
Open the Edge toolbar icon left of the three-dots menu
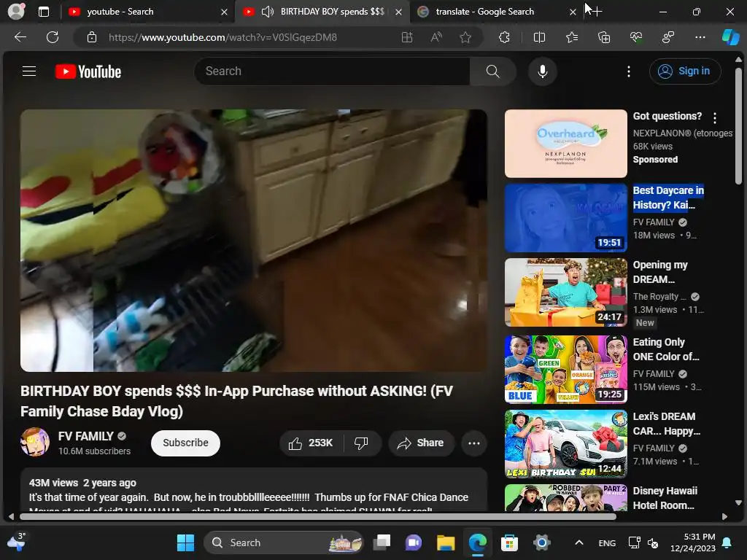click(x=668, y=37)
